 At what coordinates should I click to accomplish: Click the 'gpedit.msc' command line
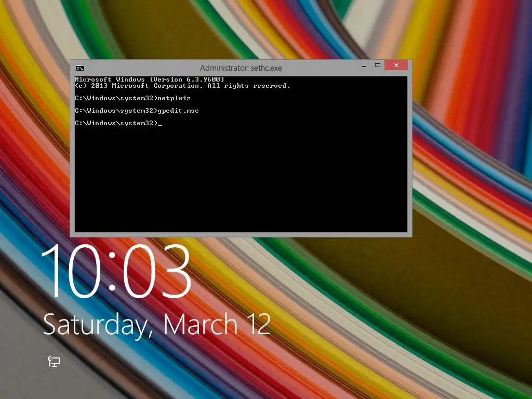pyautogui.click(x=137, y=111)
